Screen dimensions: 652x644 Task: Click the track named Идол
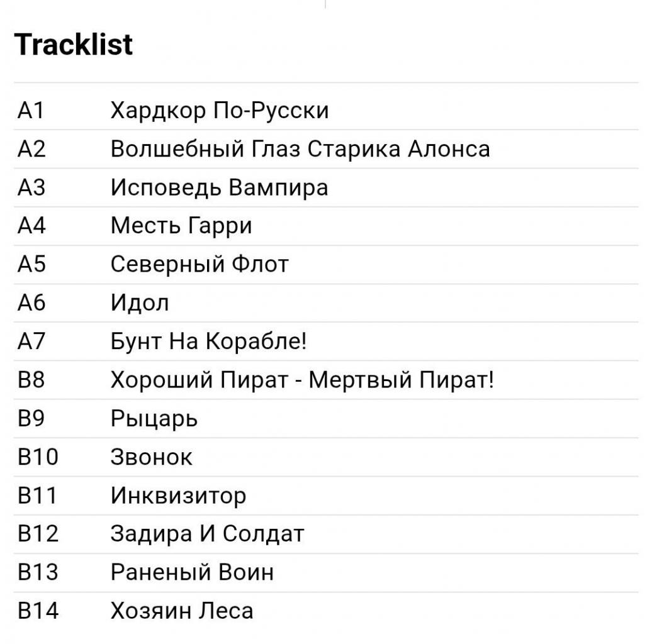point(140,303)
